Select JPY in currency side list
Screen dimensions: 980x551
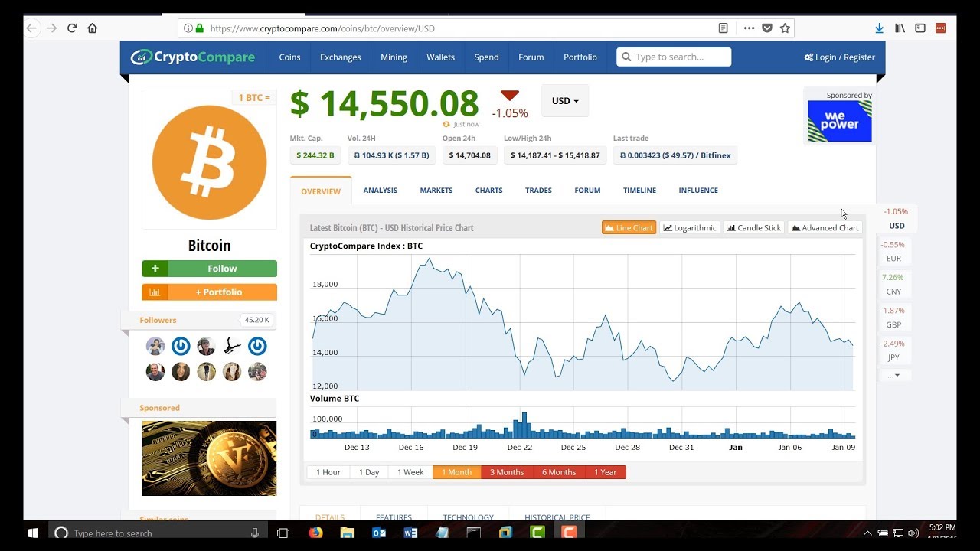pos(893,350)
